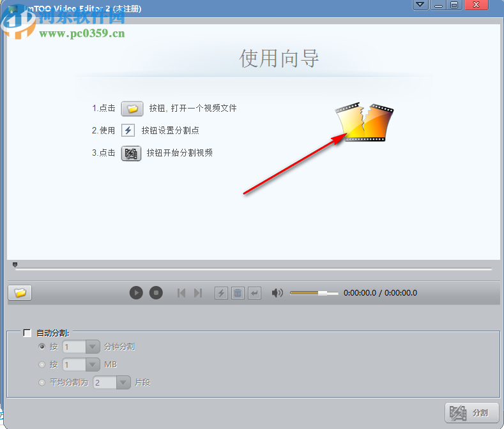Open a video file with the folder button
Image resolution: width=504 pixels, height=429 pixels.
20,293
